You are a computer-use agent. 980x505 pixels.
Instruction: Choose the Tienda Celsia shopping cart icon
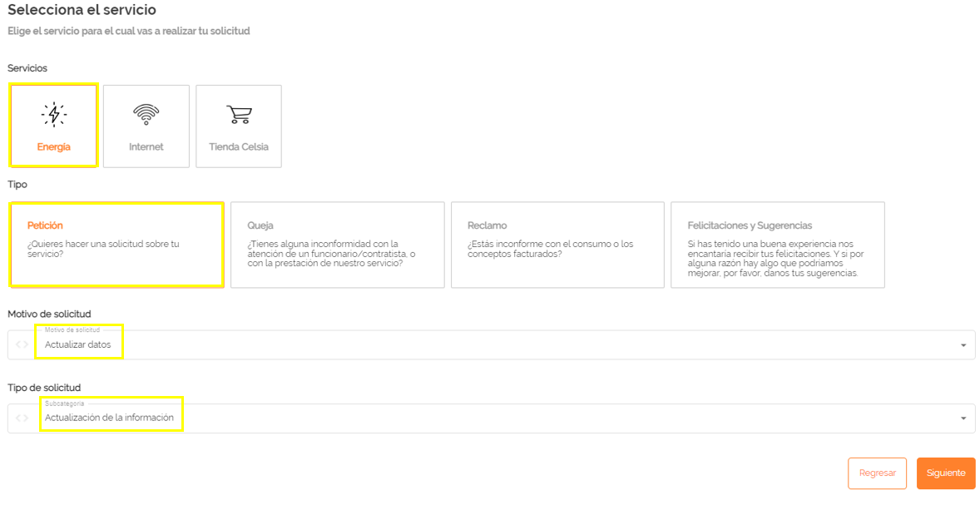[x=239, y=115]
